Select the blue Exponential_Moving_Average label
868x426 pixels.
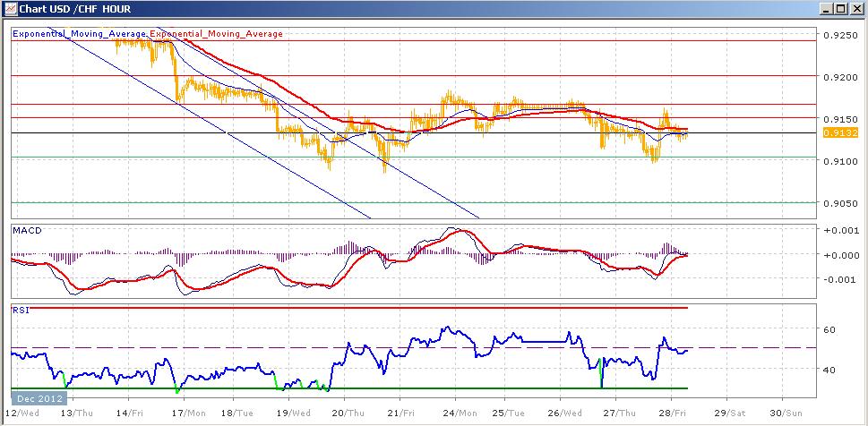(80, 34)
